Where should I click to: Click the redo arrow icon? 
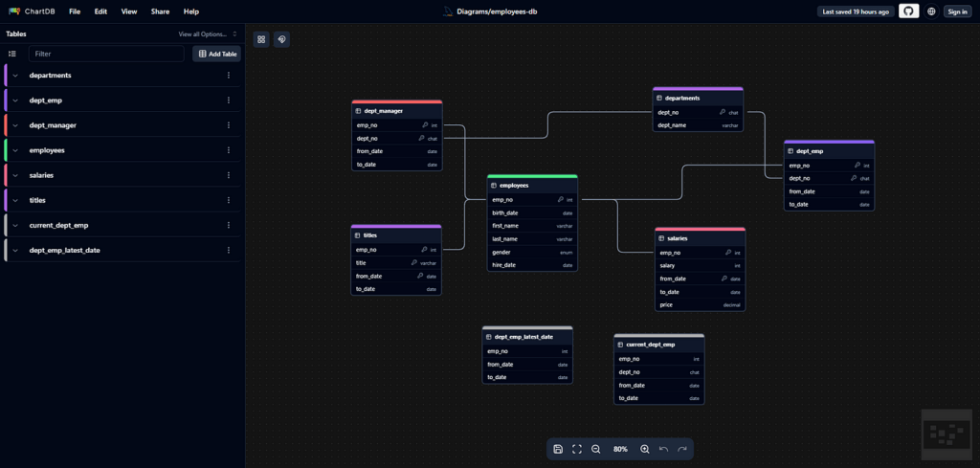[x=682, y=449]
